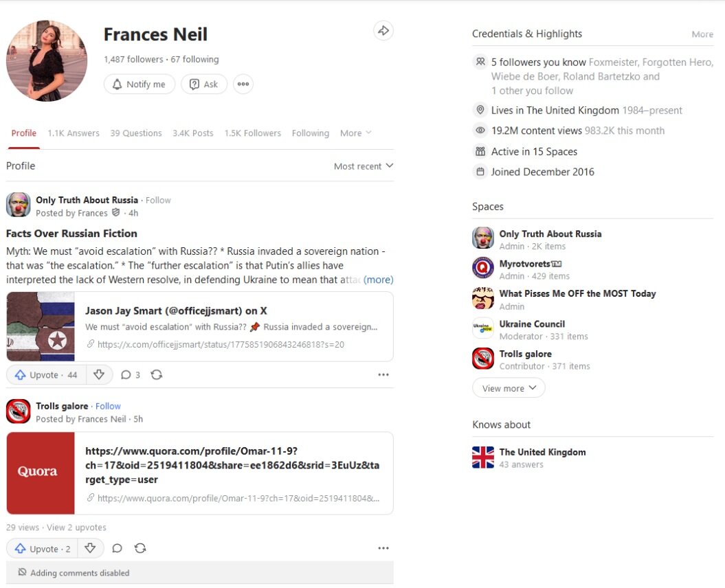Click the Only Truth About Russia sidebar space icon
This screenshot has height=588, width=725.
pos(483,238)
